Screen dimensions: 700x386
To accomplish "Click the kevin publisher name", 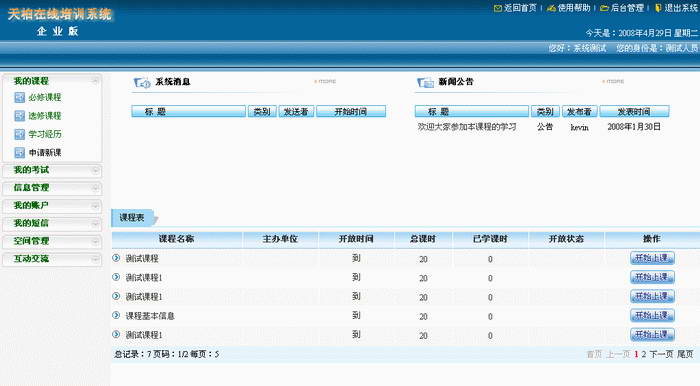I will [x=579, y=128].
